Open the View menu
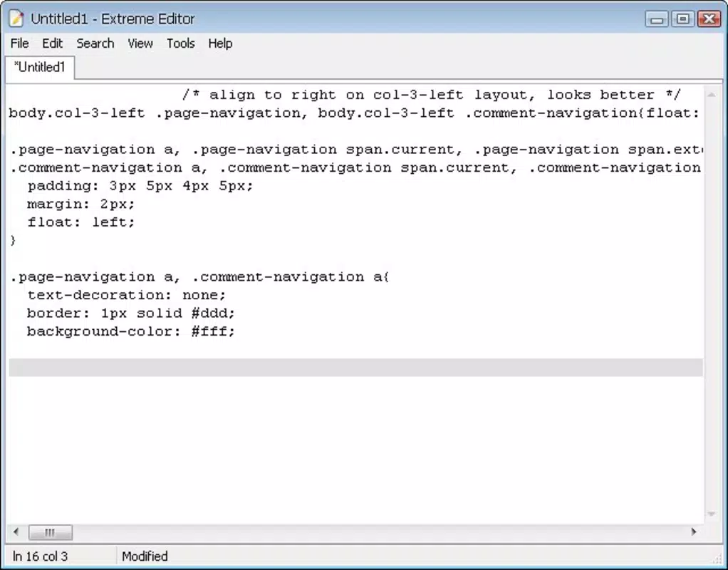The height and width of the screenshot is (570, 728). tap(140, 43)
